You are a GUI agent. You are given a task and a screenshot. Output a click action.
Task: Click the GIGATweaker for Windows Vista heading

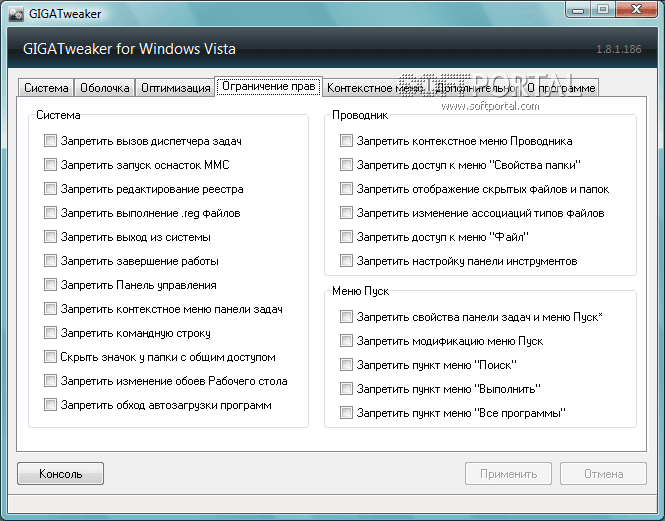pyautogui.click(x=129, y=49)
